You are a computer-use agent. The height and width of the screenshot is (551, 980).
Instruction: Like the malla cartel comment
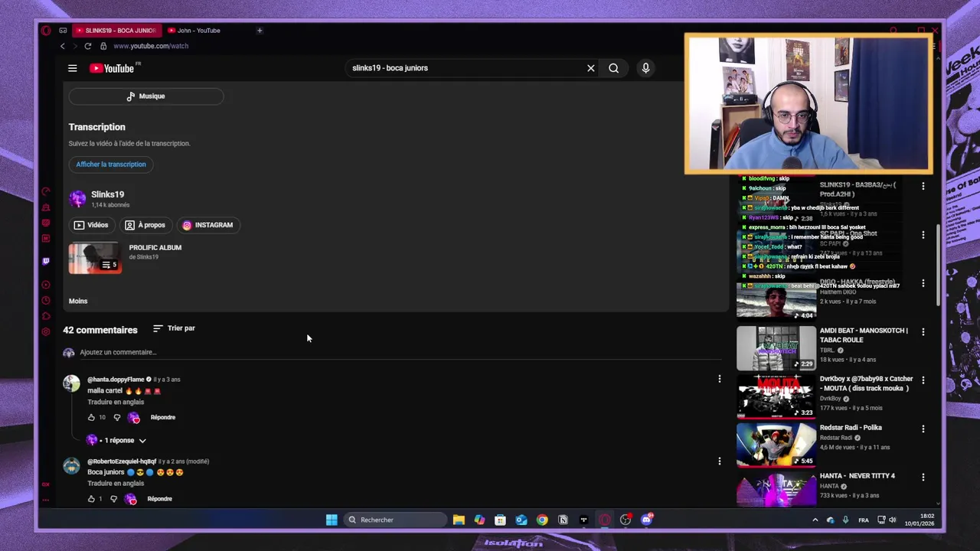tap(91, 418)
